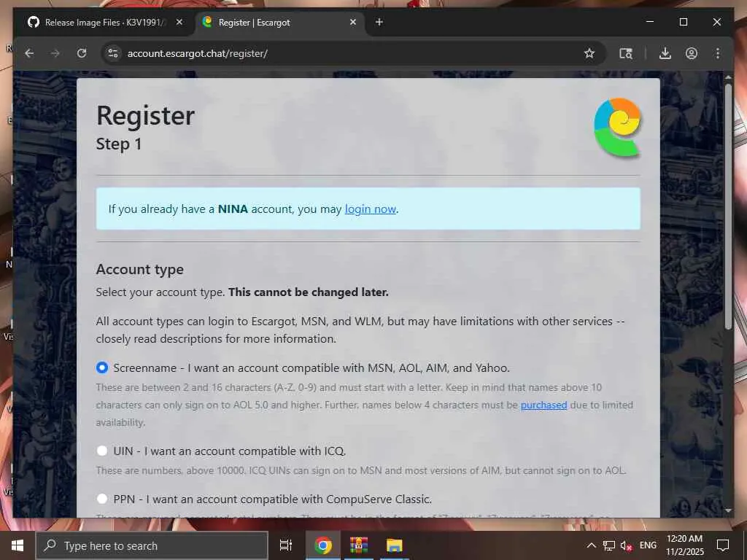Follow the login now link
The image size is (747, 560).
(371, 209)
